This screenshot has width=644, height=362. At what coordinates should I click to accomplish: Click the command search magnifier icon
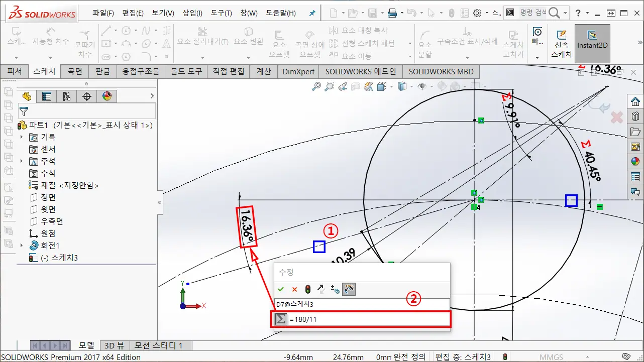click(554, 13)
